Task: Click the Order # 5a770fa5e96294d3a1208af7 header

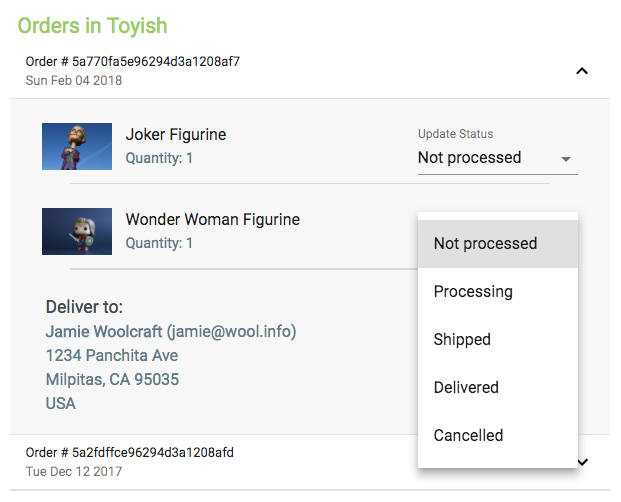Action: [133, 62]
